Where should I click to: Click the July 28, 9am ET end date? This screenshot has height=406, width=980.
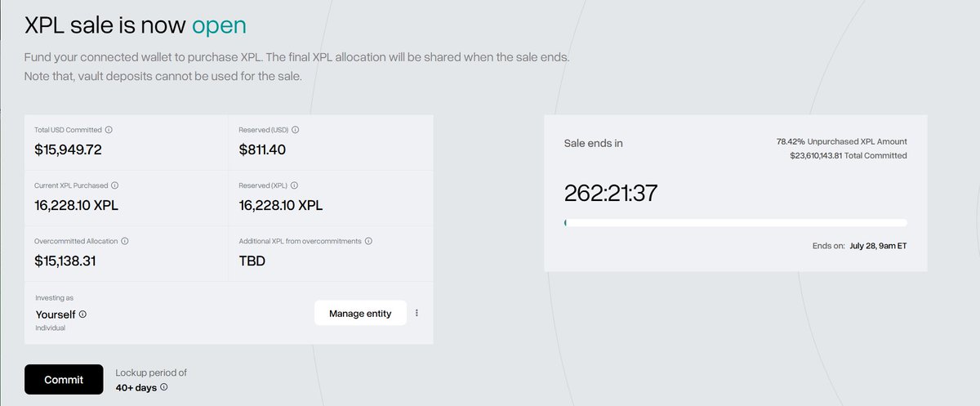coord(878,245)
